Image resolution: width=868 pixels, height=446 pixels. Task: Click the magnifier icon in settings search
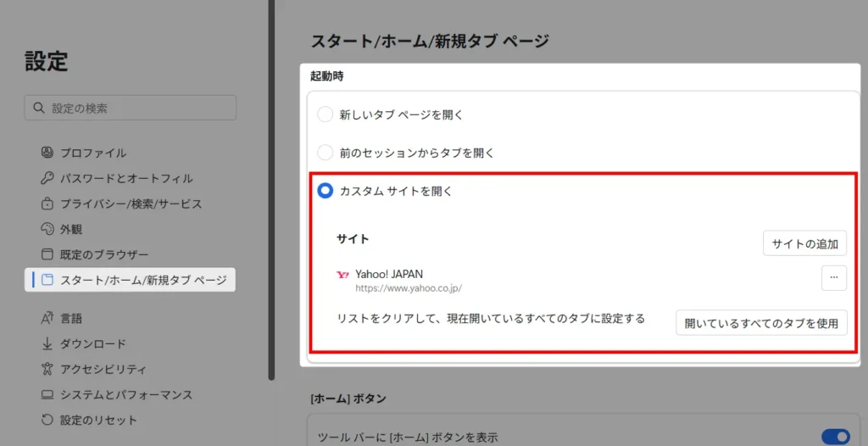39,108
